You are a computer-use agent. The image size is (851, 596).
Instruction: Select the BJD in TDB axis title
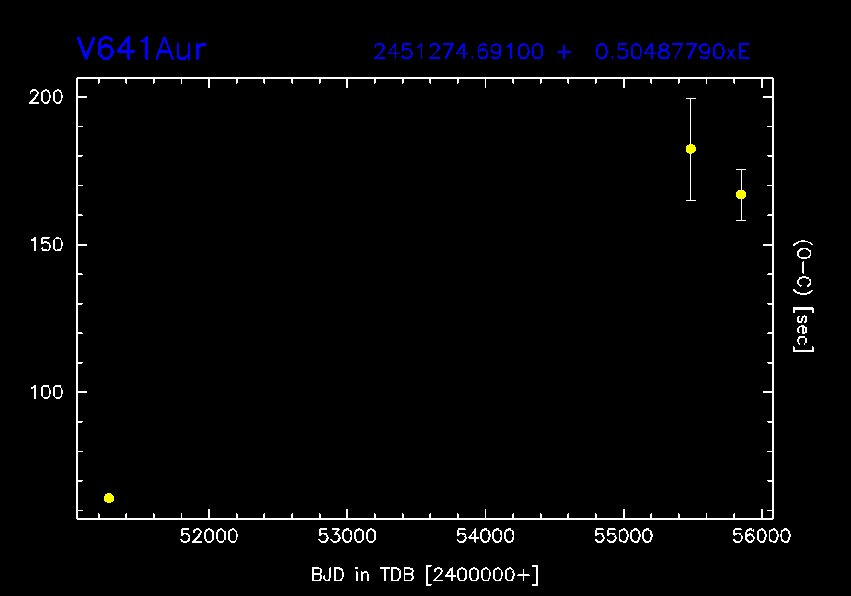425,573
